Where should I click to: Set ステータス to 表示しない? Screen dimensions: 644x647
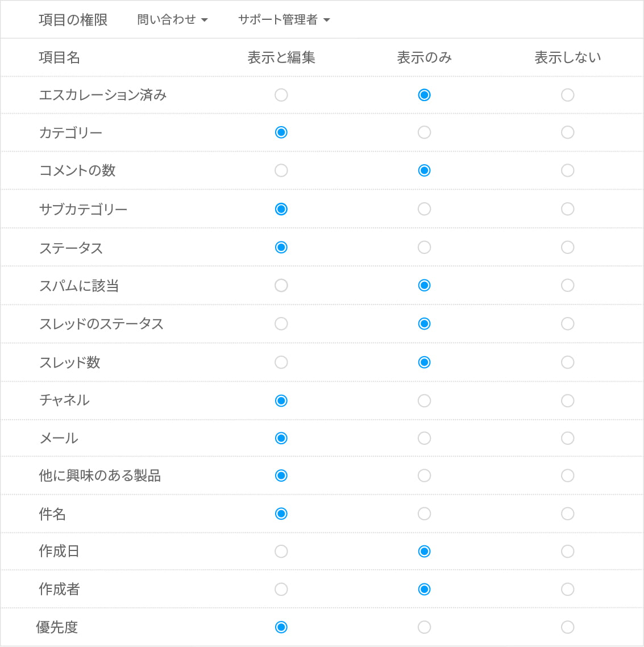(x=567, y=247)
